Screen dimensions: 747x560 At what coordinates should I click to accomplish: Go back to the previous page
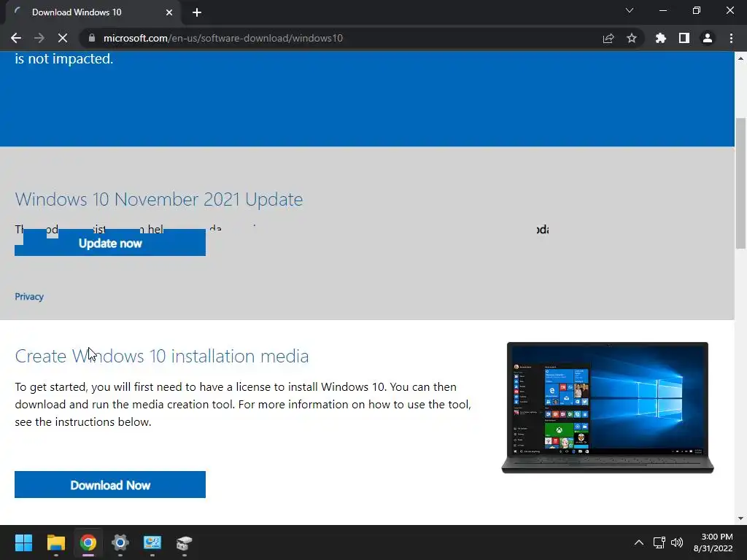[16, 38]
